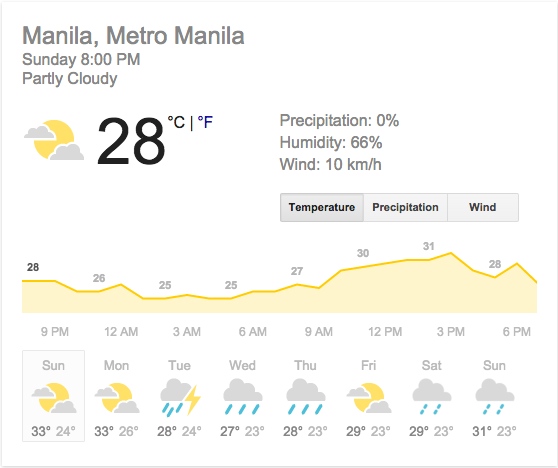The height and width of the screenshot is (468, 558).
Task: Click the Sunday partly cloudy forecast icon
Action: [54, 398]
